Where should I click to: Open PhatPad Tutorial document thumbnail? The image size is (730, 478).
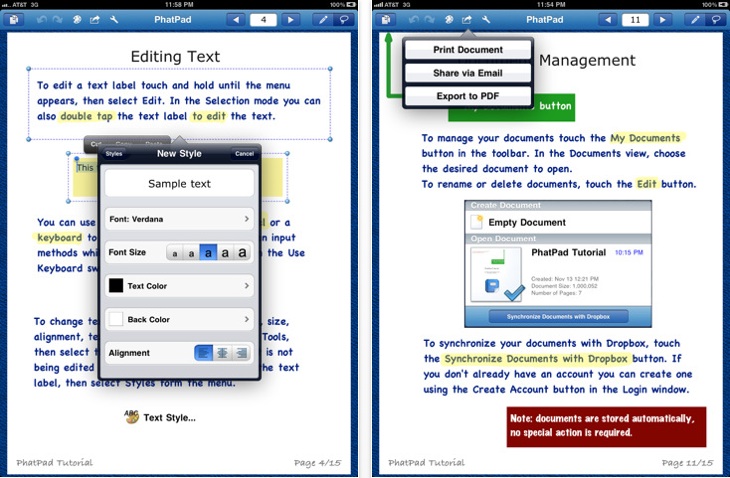[495, 274]
